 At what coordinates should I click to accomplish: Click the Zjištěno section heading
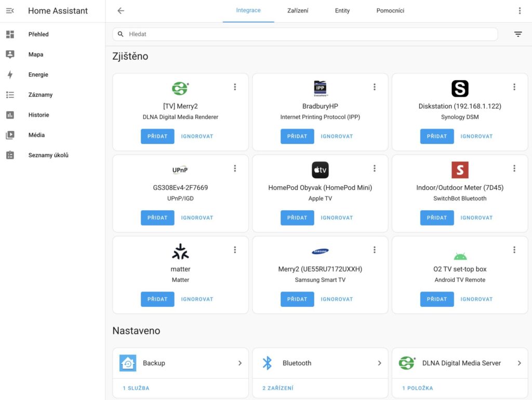(130, 56)
